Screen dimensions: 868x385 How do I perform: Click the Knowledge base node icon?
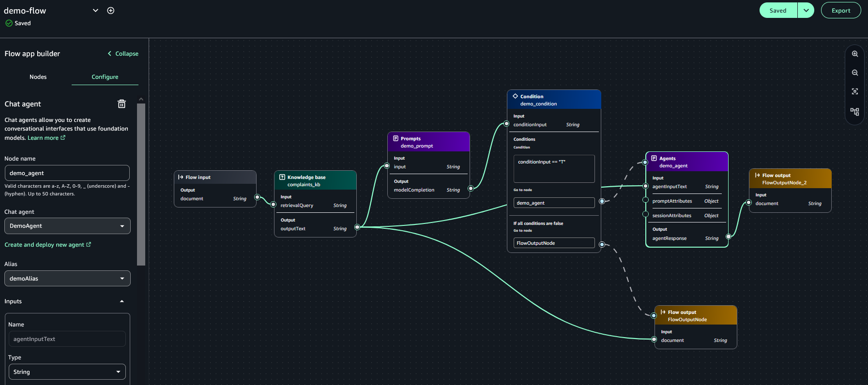click(282, 177)
